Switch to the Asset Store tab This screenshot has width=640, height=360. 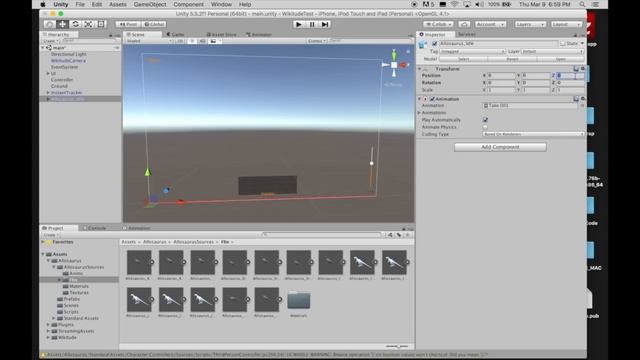coord(222,35)
